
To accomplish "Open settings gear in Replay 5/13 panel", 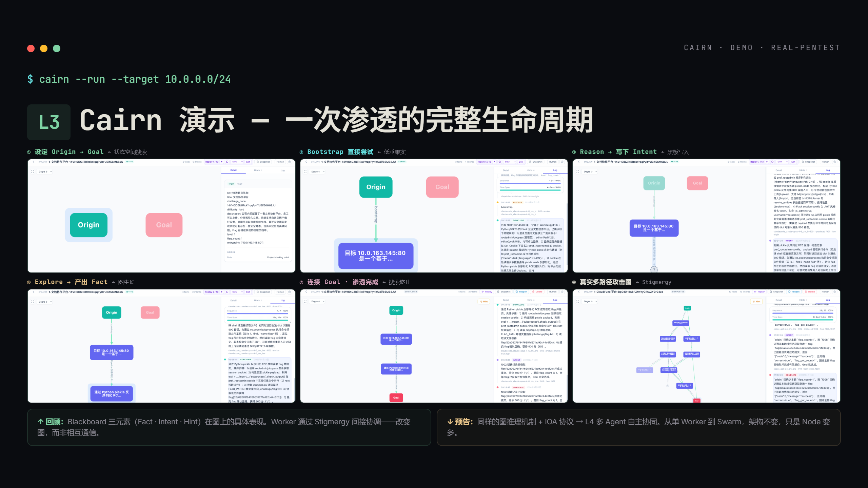I will pos(562,162).
